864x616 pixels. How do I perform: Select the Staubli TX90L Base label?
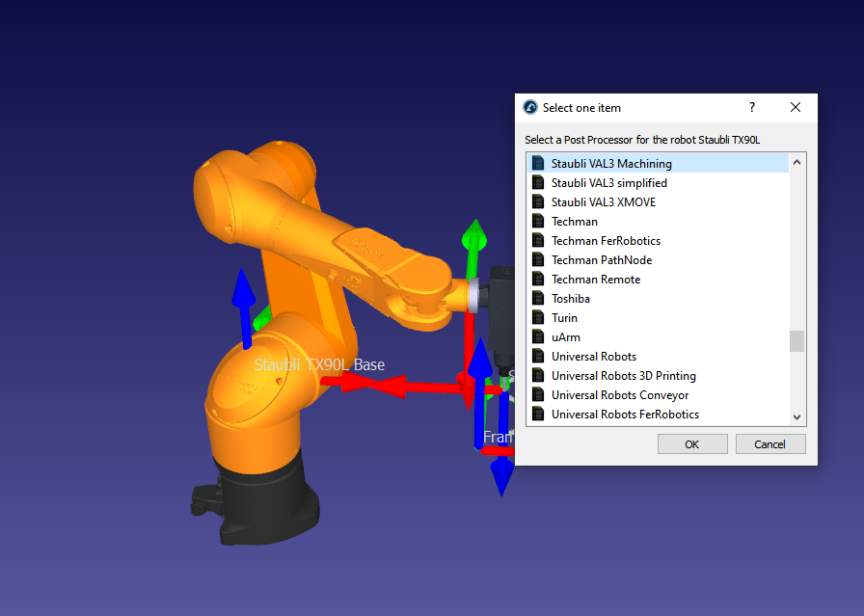click(x=319, y=364)
